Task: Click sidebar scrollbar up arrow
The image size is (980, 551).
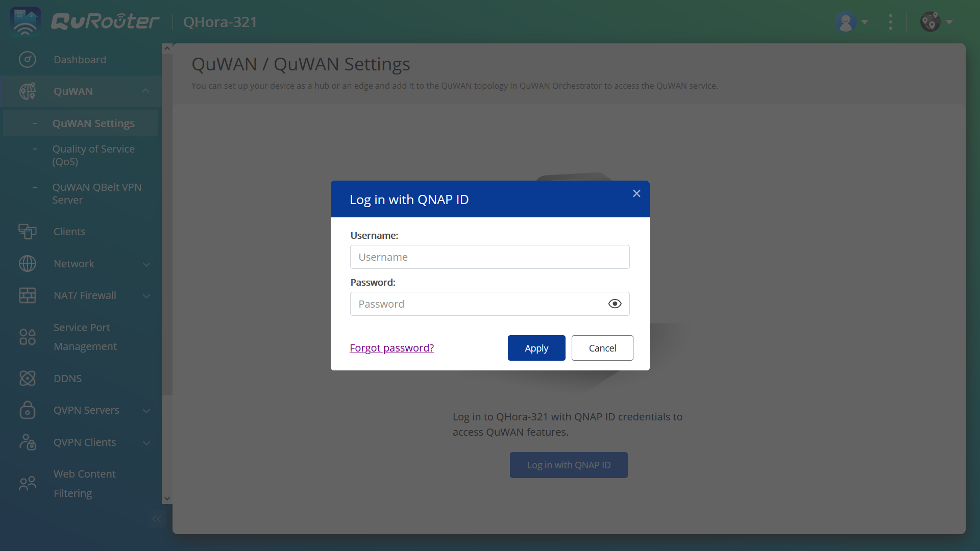Action: 167,48
